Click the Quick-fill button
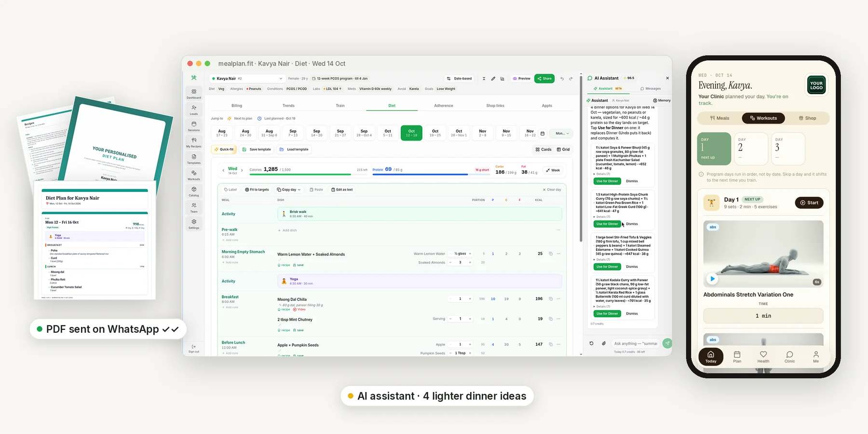The image size is (868, 434). [x=224, y=149]
